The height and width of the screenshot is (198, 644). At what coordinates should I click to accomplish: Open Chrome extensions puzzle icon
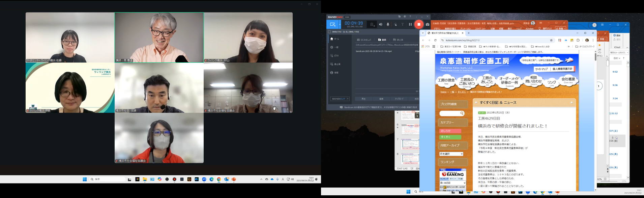tap(578, 40)
